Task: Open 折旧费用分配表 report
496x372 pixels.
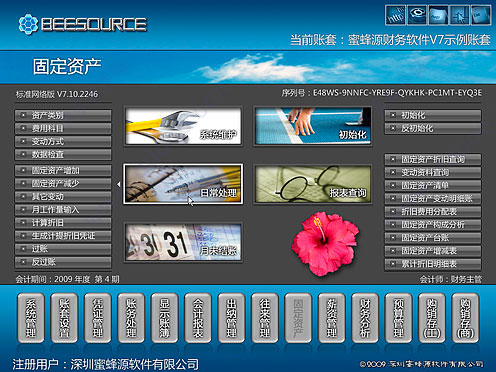Action: tap(433, 212)
